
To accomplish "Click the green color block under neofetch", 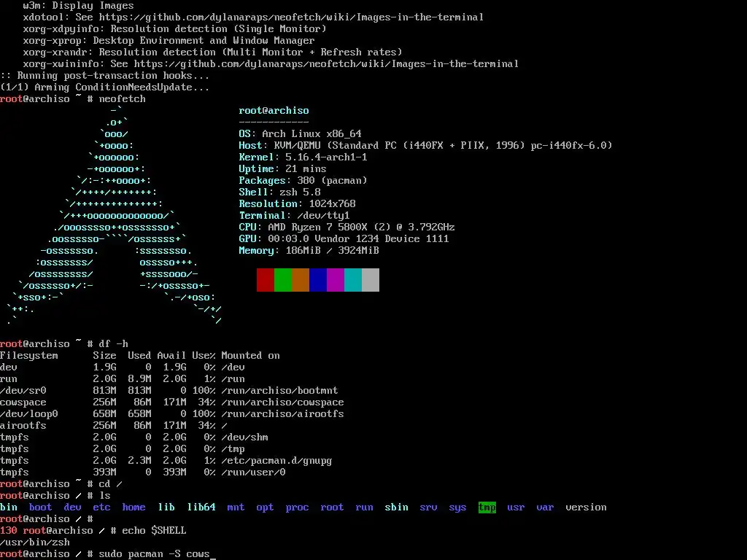I will tap(283, 279).
